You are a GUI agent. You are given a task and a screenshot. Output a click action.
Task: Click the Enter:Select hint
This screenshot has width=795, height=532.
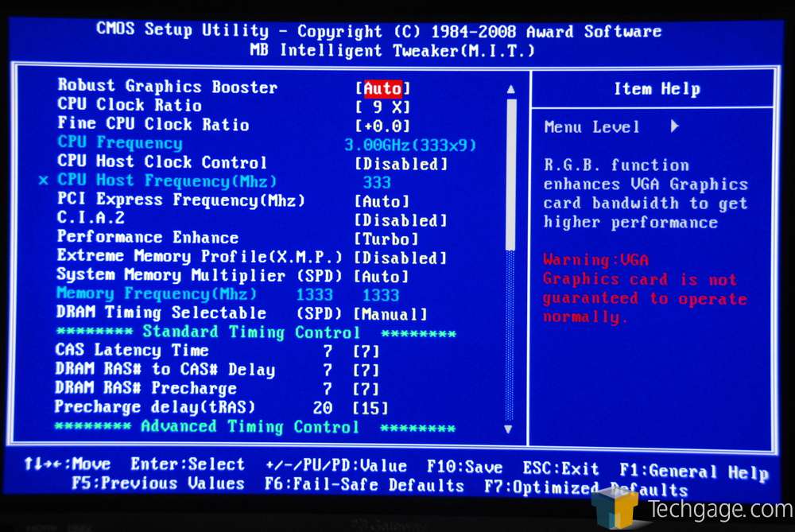188,464
